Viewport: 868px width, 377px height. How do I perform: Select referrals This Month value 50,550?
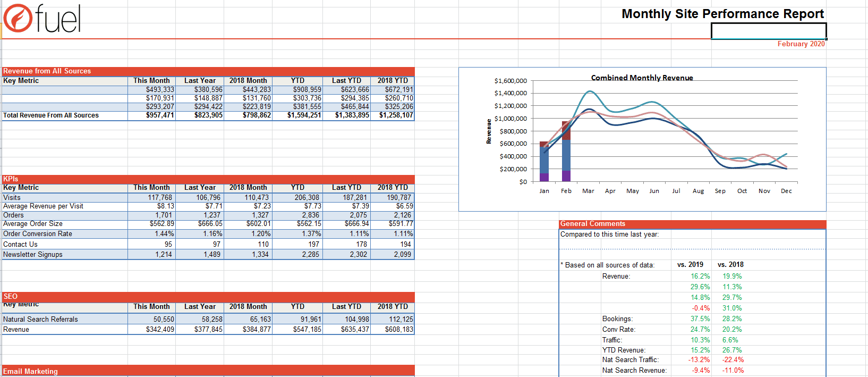coord(164,320)
